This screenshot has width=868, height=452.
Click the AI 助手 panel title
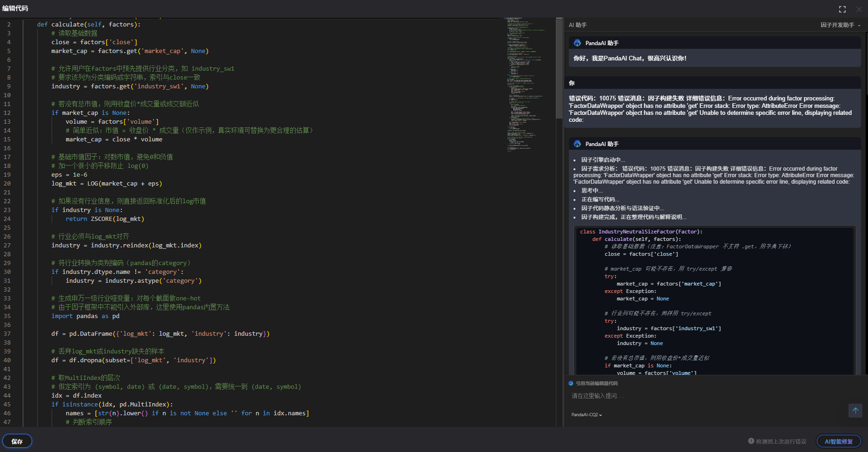(x=578, y=25)
